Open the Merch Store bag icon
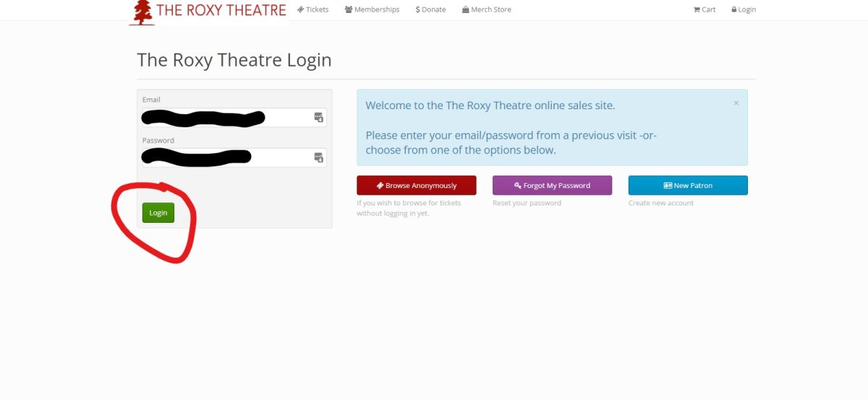 coord(466,9)
